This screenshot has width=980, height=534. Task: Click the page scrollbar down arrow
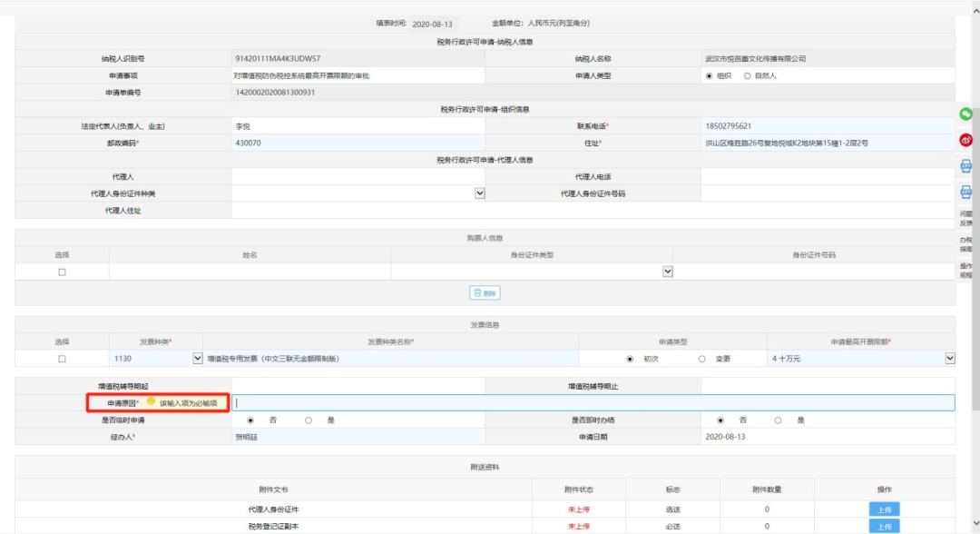point(975,523)
